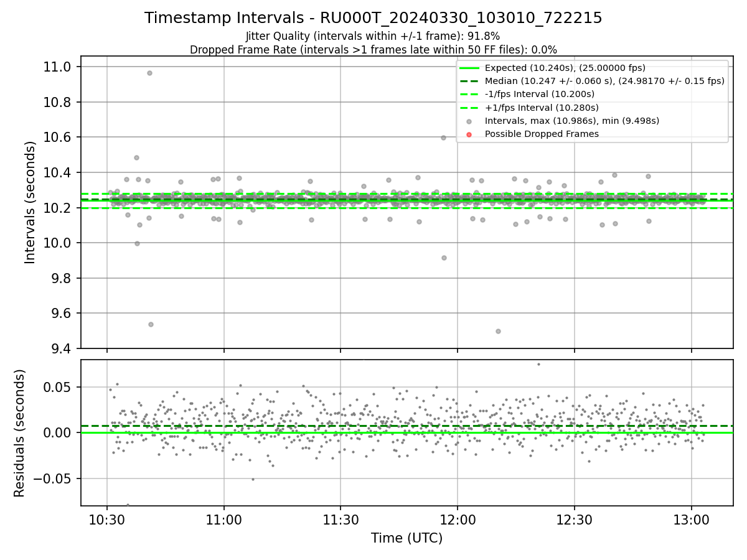Click the dark green dashed sample beside Median
747x560 pixels.
pyautogui.click(x=469, y=81)
